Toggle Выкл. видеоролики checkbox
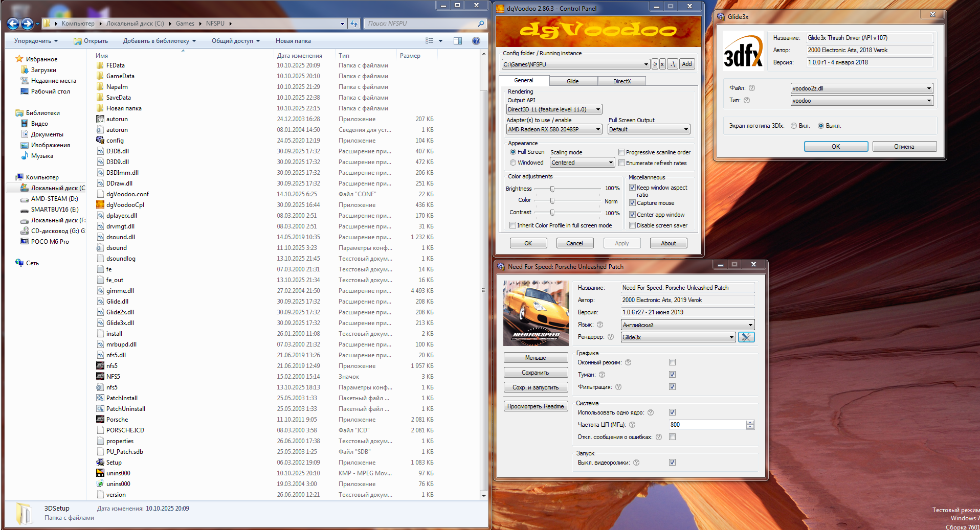Screen dimensions: 980x530 pyautogui.click(x=672, y=463)
